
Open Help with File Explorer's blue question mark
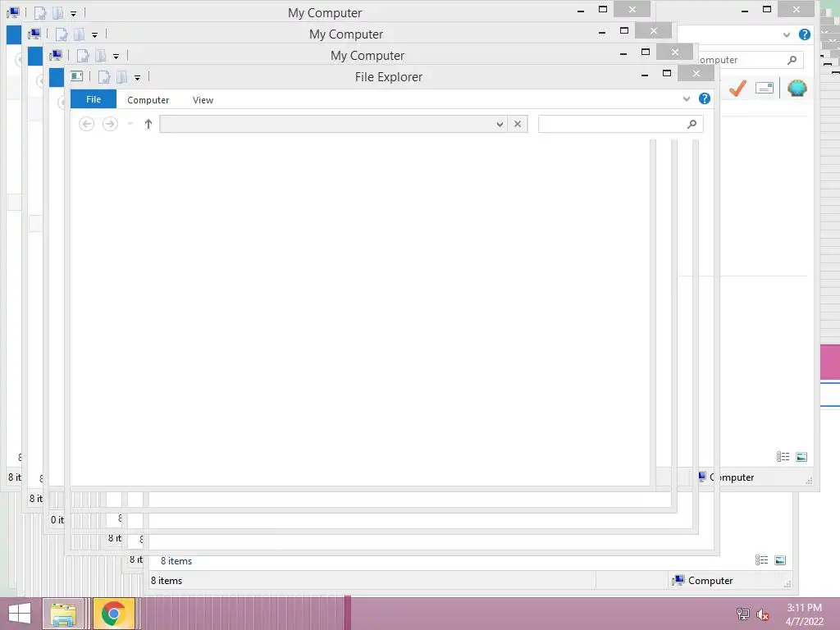point(705,98)
